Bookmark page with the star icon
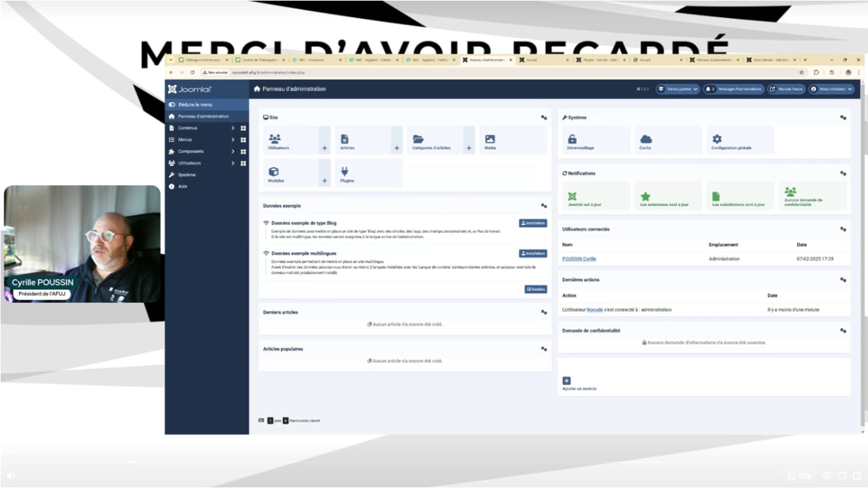Image resolution: width=868 pixels, height=488 pixels. point(802,72)
